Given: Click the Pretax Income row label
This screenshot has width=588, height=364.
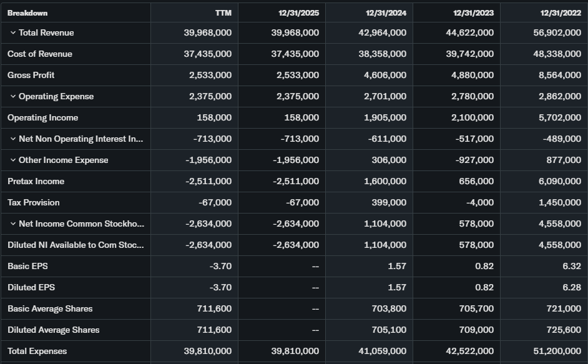Looking at the screenshot, I should tap(36, 181).
